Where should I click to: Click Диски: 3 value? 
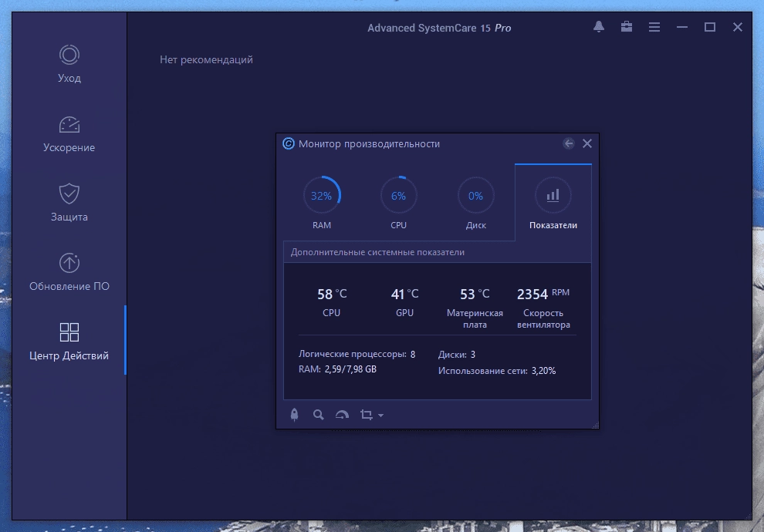pyautogui.click(x=457, y=355)
